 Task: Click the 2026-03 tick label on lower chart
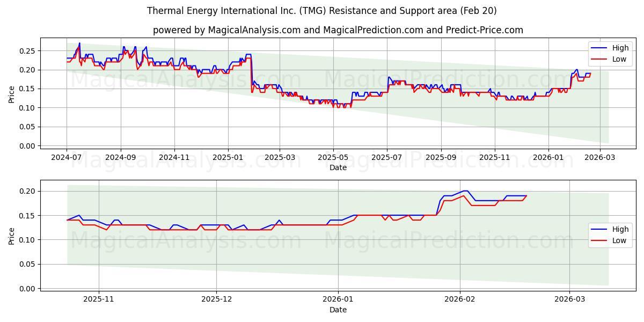pyautogui.click(x=570, y=300)
